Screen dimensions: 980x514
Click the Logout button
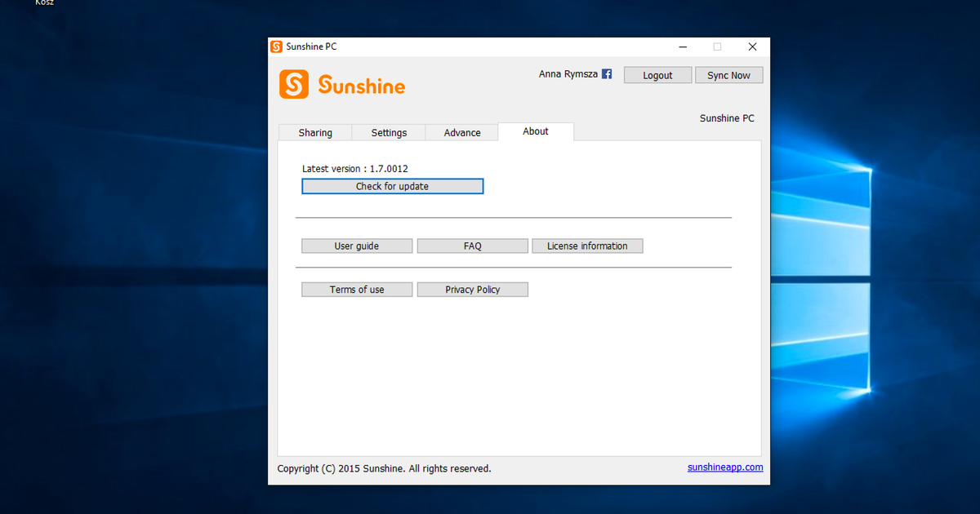[x=657, y=75]
